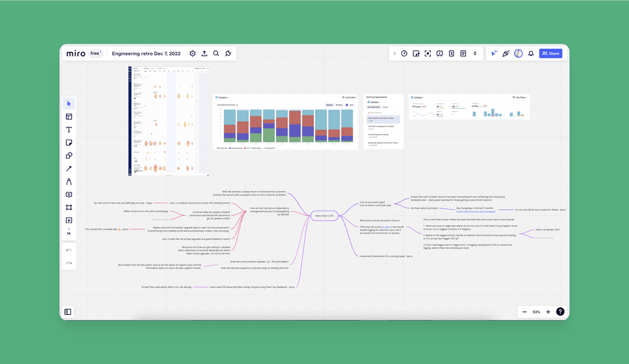Select the cycle time metrics image
The image size is (629, 364).
click(x=469, y=107)
